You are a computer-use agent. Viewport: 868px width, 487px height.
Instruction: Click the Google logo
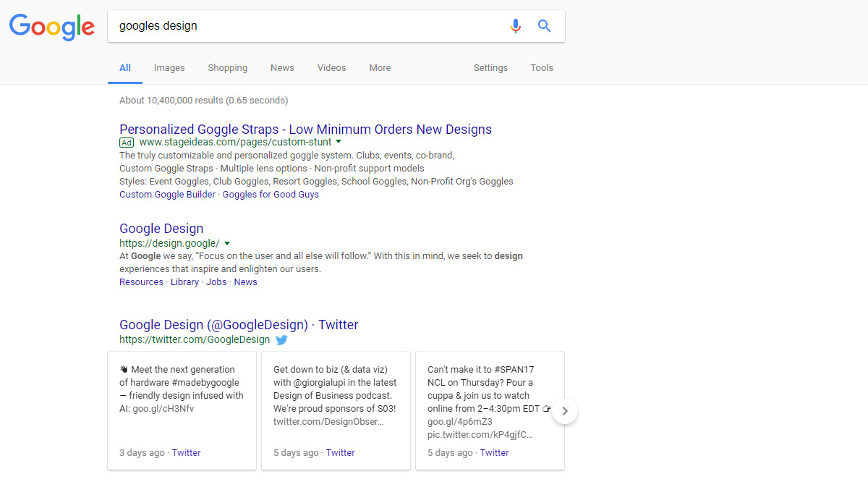pos(51,27)
